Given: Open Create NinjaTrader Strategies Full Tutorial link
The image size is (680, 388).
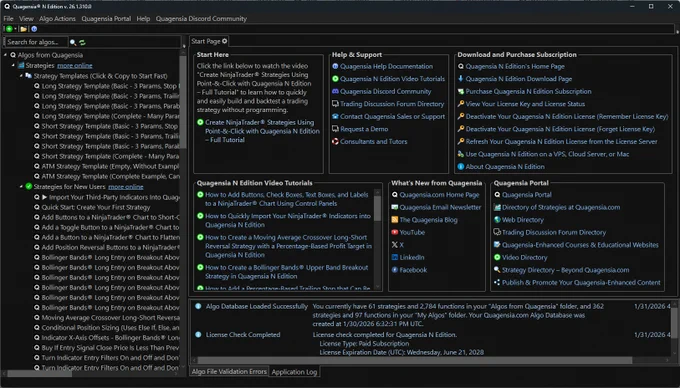Looking at the screenshot, I should (262, 131).
